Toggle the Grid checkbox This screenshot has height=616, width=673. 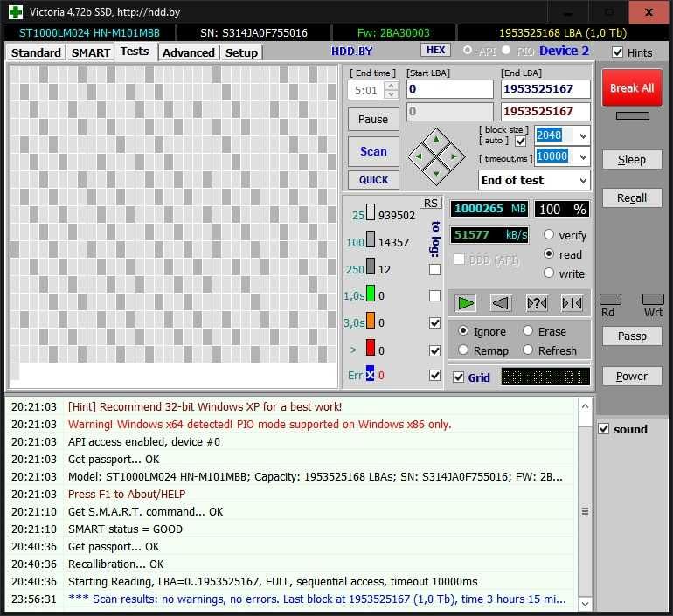pos(458,377)
